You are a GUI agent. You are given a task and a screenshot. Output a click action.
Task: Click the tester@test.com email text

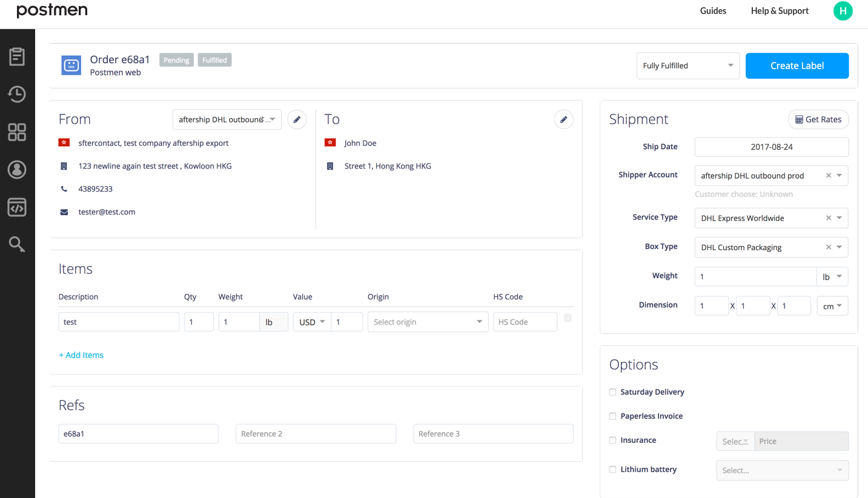pos(107,212)
